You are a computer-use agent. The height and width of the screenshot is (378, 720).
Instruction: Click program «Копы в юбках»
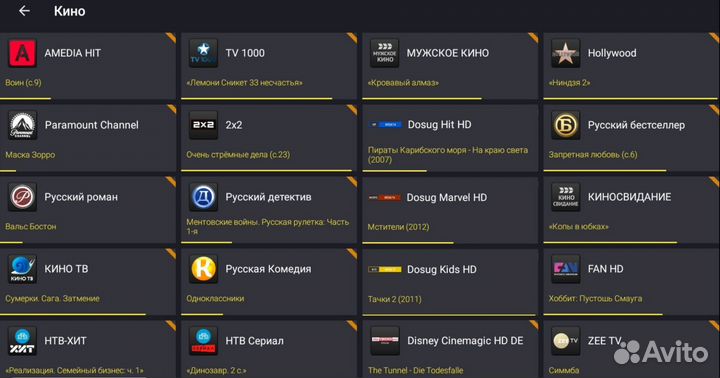[x=578, y=226]
